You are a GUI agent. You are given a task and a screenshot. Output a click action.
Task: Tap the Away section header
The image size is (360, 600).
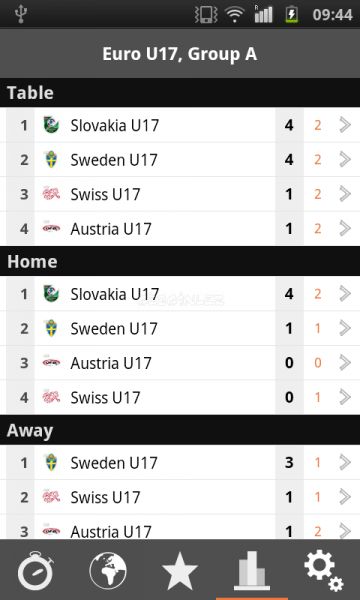tap(180, 430)
